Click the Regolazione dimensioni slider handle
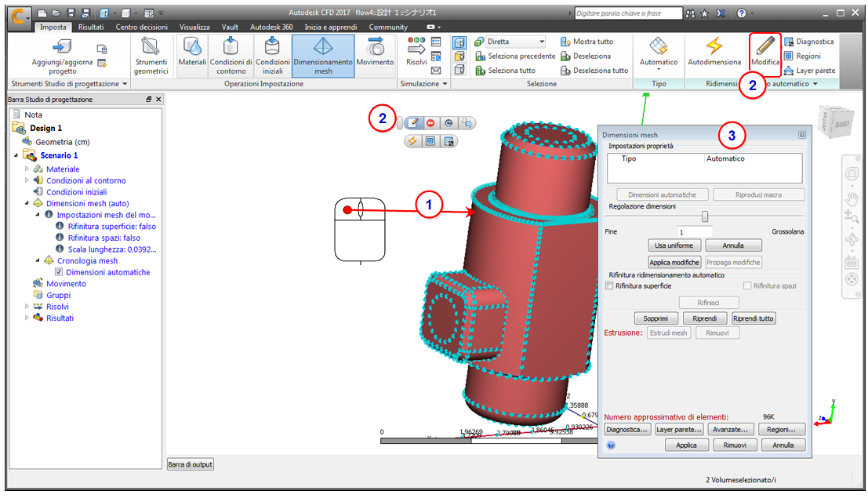Image resolution: width=868 pixels, height=498 pixels. click(705, 216)
